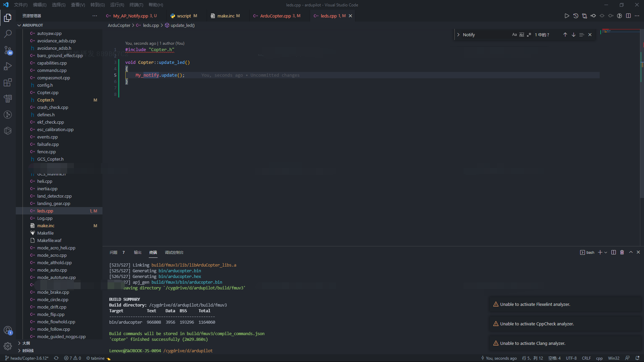Go to previous match in find widget
This screenshot has height=362, width=644.
pyautogui.click(x=565, y=35)
